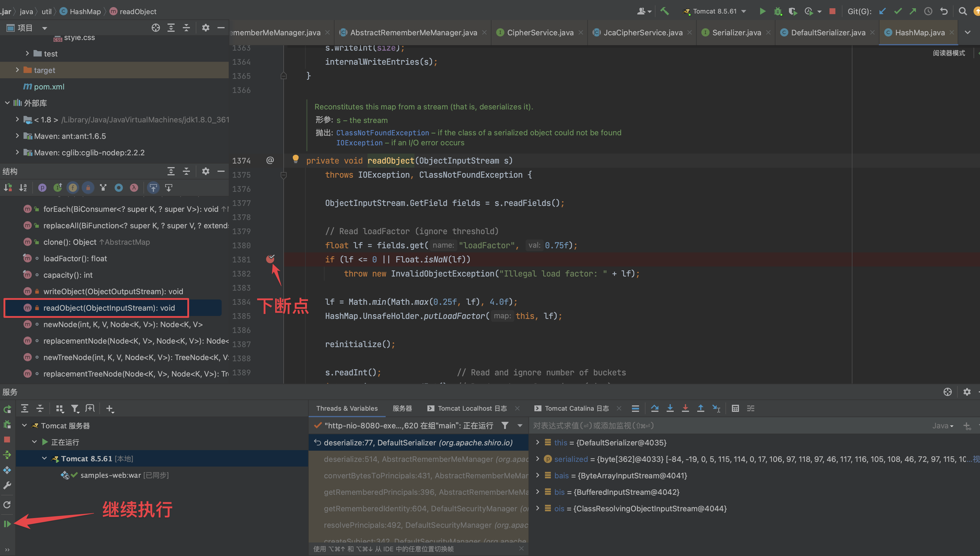Screen dimensions: 980x556
Task: Stop Tomcat via red square in Services sidebar
Action: pos(7,440)
